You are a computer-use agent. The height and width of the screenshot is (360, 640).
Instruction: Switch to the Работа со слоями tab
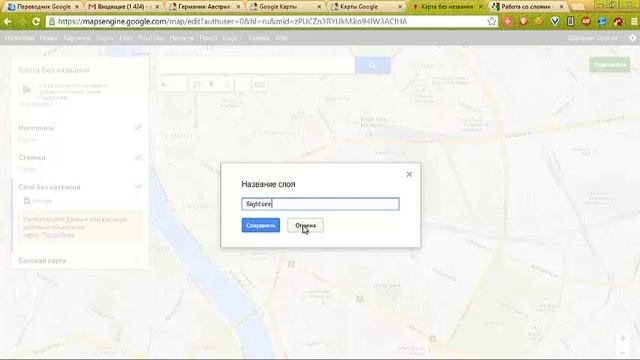coord(526,7)
